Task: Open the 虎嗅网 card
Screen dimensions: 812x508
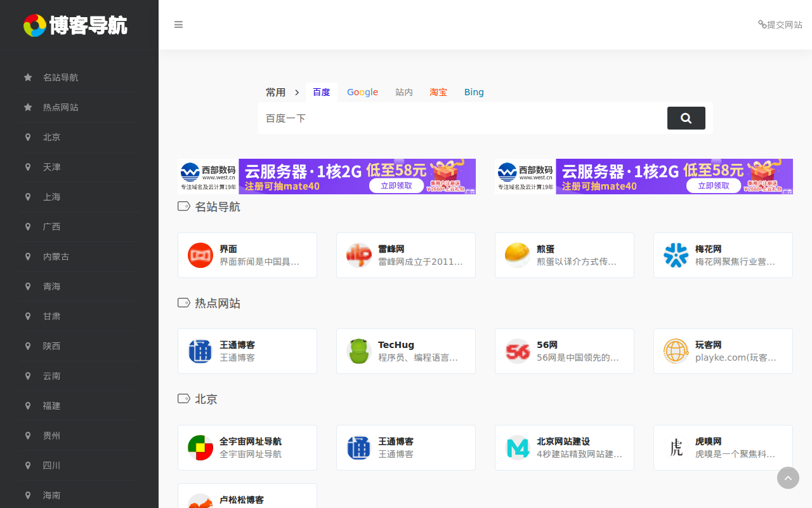Action: click(723, 447)
